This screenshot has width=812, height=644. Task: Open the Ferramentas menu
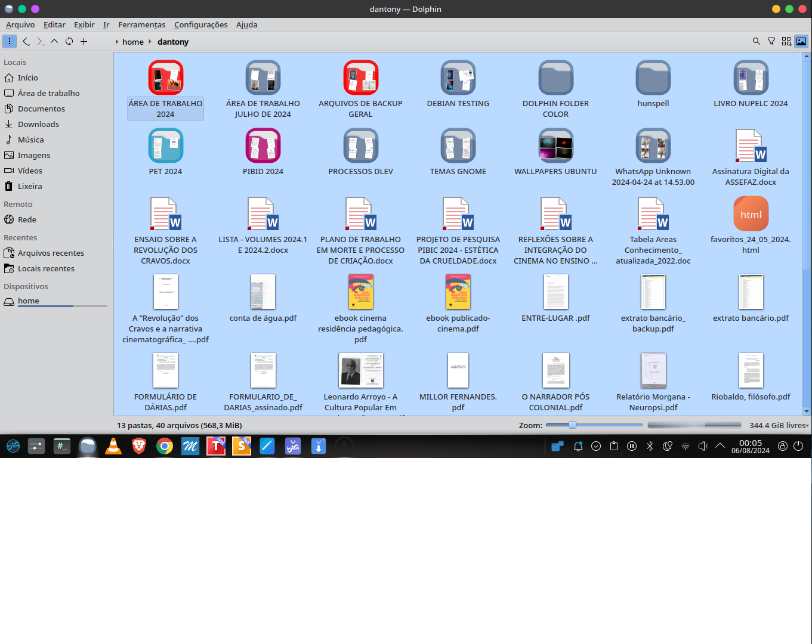141,24
